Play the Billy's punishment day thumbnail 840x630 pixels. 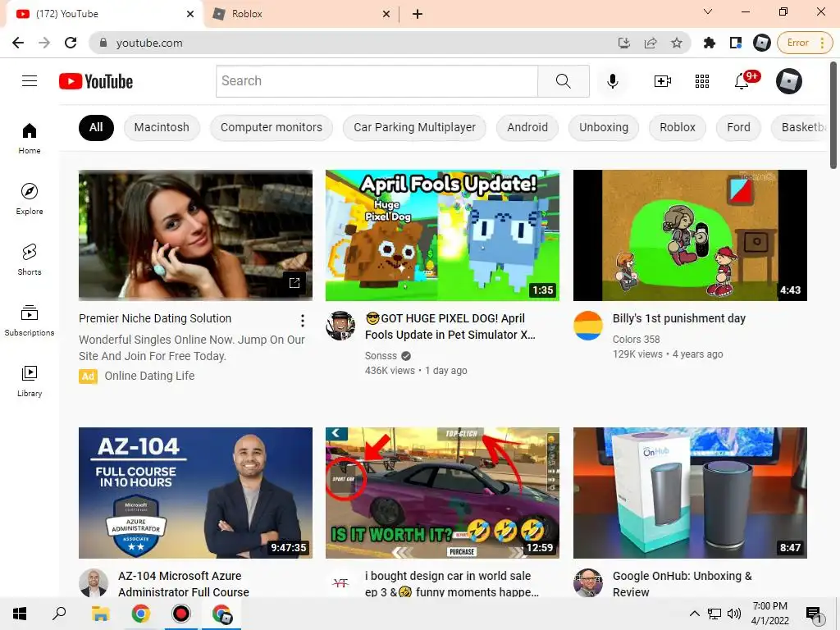click(x=690, y=235)
